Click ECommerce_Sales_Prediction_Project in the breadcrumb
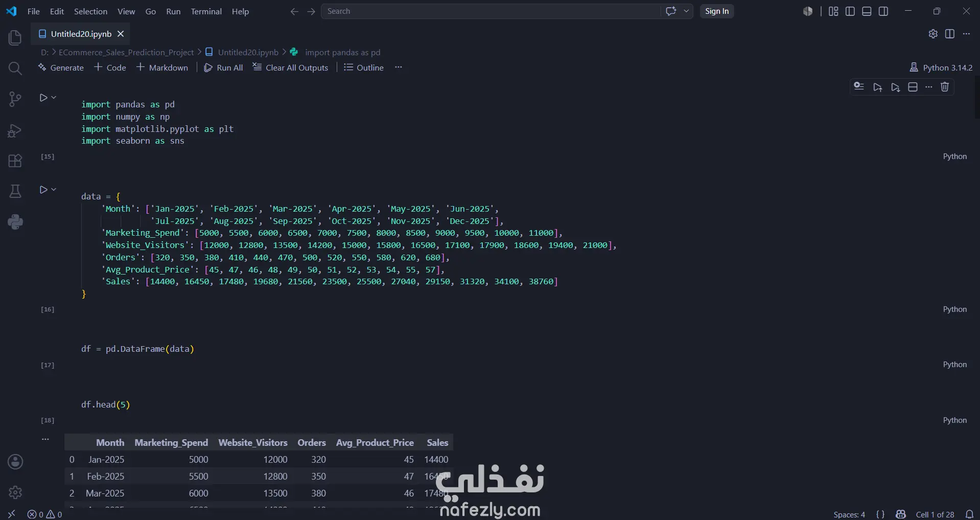980x520 pixels. 126,52
